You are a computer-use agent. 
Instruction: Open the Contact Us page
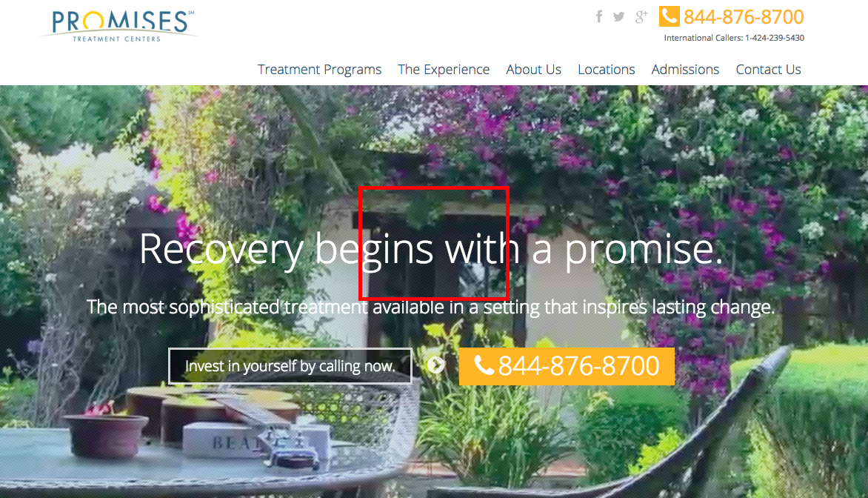[768, 69]
